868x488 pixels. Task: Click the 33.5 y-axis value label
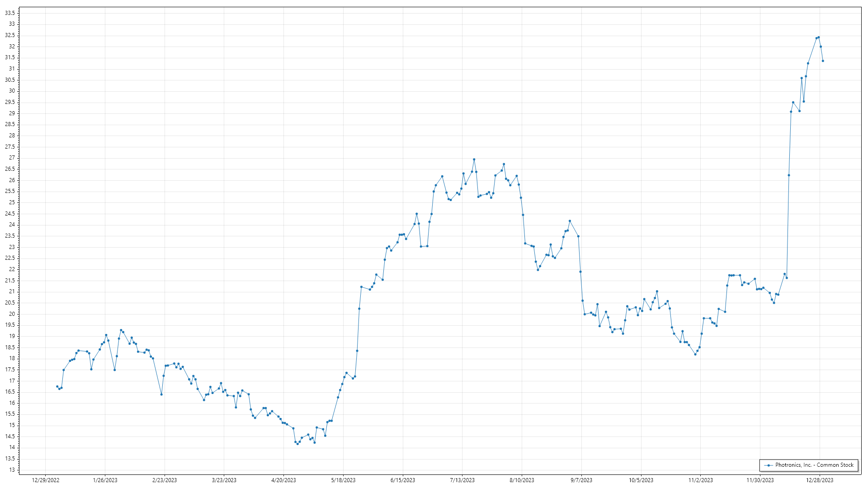[x=9, y=13]
